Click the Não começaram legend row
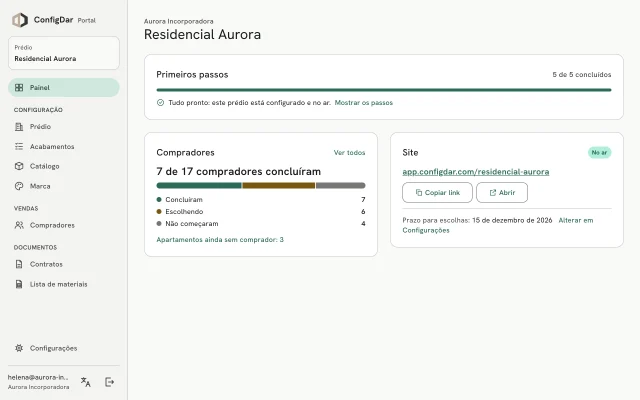 [261, 224]
